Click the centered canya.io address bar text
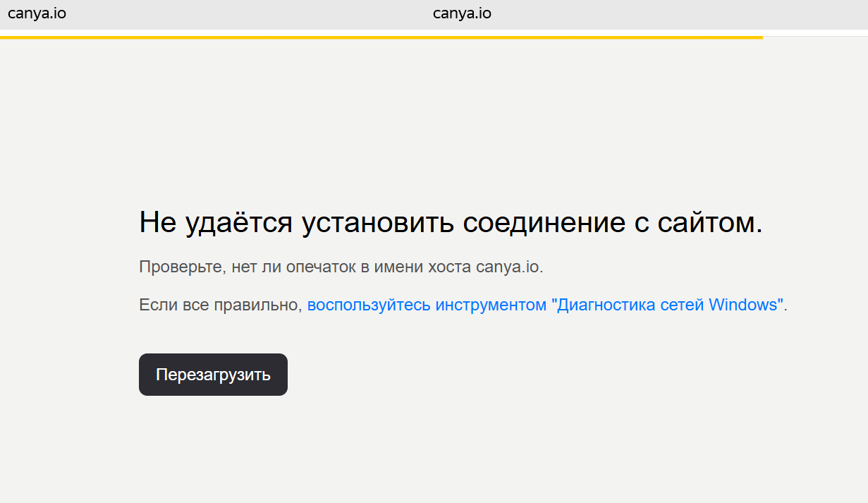The width and height of the screenshot is (868, 503). [x=462, y=13]
